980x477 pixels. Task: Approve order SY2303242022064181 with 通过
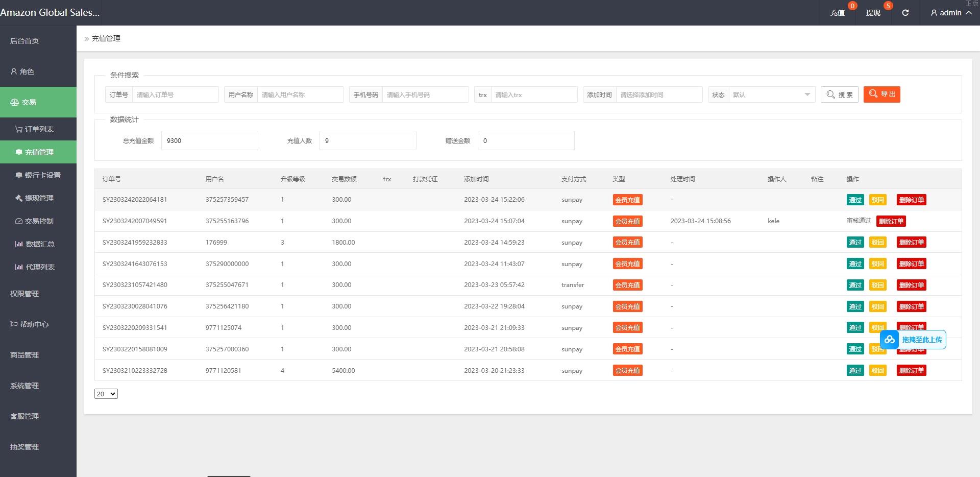(x=855, y=200)
